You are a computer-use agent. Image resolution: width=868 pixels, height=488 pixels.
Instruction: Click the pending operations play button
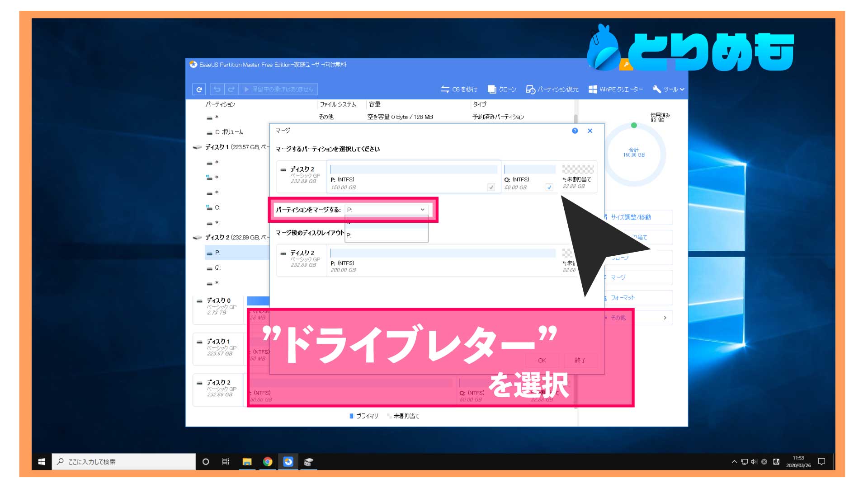click(x=278, y=89)
